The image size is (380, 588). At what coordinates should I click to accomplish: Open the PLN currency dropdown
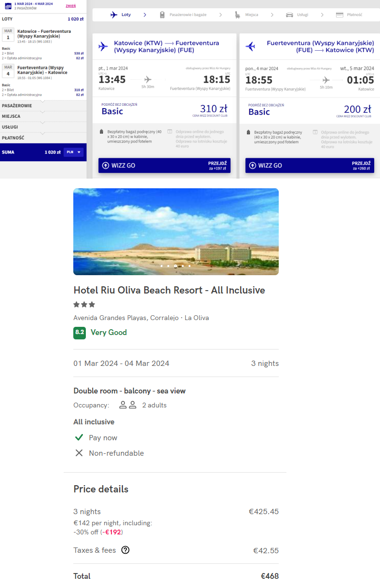[74, 152]
